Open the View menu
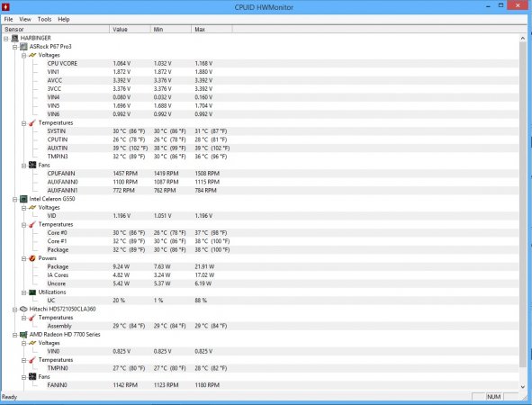Viewport: 532px width, 405px height. (x=25, y=19)
